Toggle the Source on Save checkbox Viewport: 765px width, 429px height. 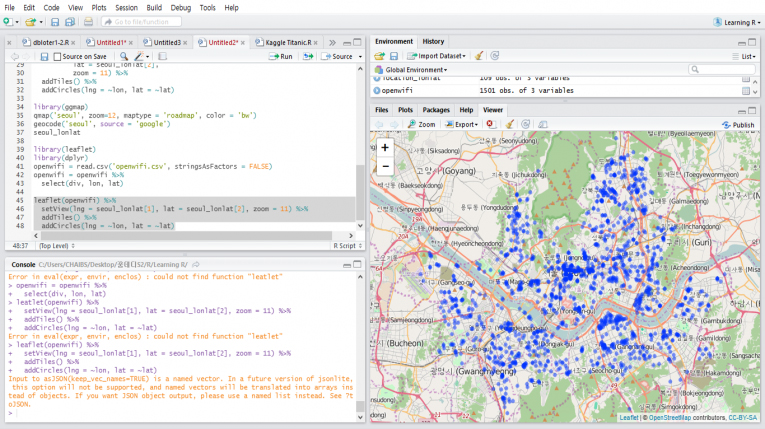tap(56, 57)
